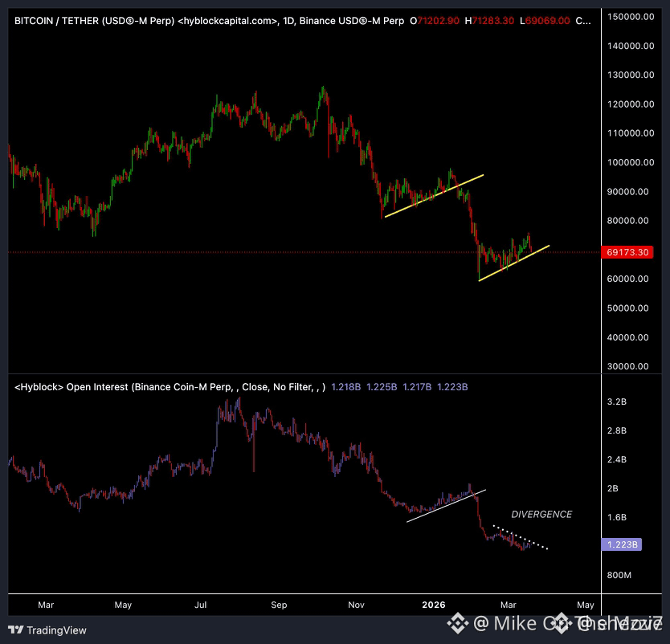Click the 1.225B indicator value

[382, 387]
